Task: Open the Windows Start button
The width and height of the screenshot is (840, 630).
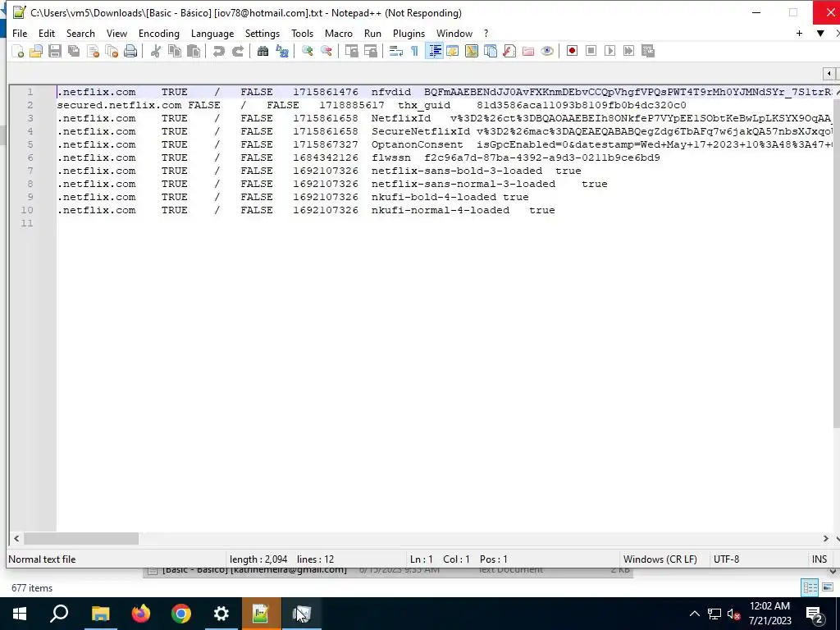Action: (20, 614)
